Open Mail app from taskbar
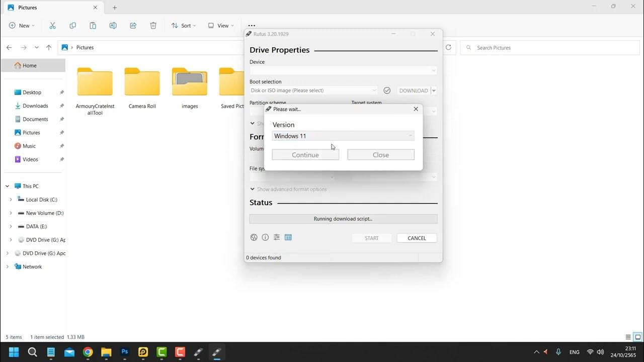644x362 pixels. point(69,352)
